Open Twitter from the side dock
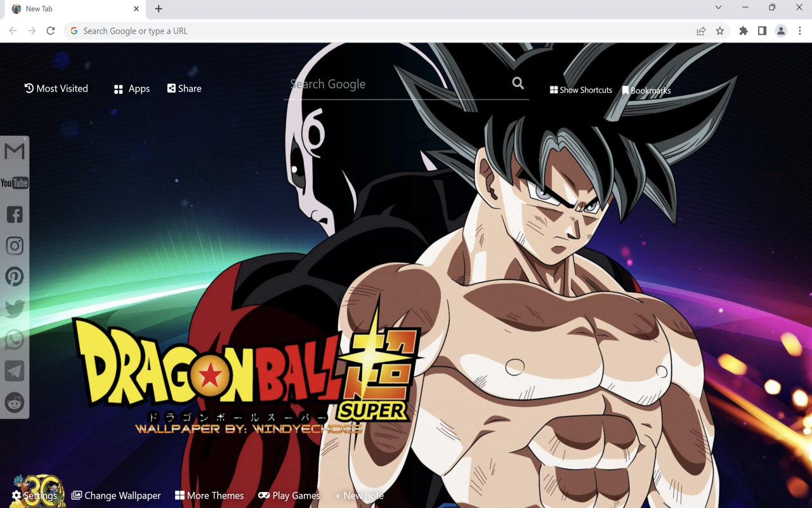 tap(15, 309)
